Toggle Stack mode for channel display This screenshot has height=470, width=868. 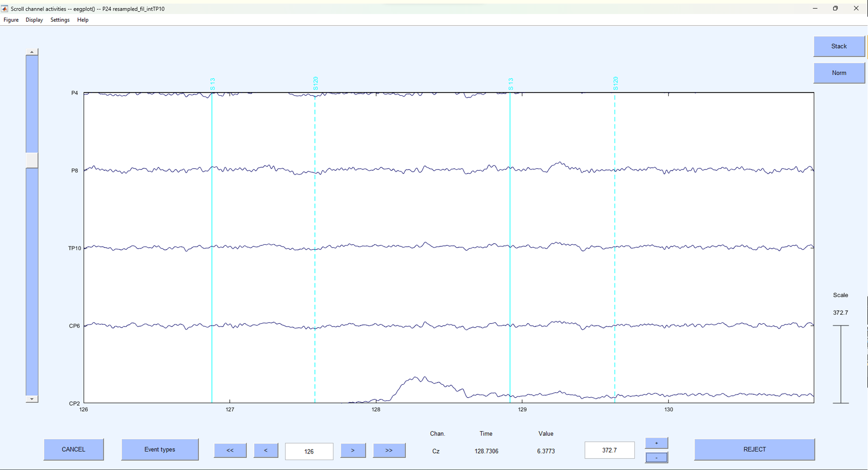coord(839,46)
